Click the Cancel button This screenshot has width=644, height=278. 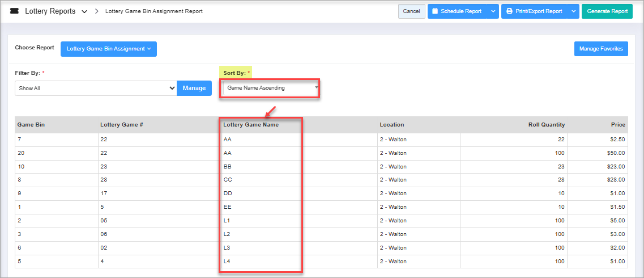click(411, 11)
